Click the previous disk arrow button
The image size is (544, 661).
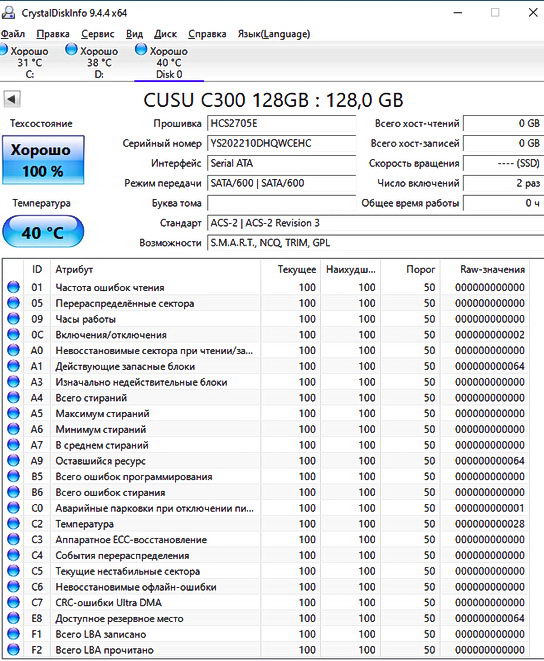[x=12, y=99]
